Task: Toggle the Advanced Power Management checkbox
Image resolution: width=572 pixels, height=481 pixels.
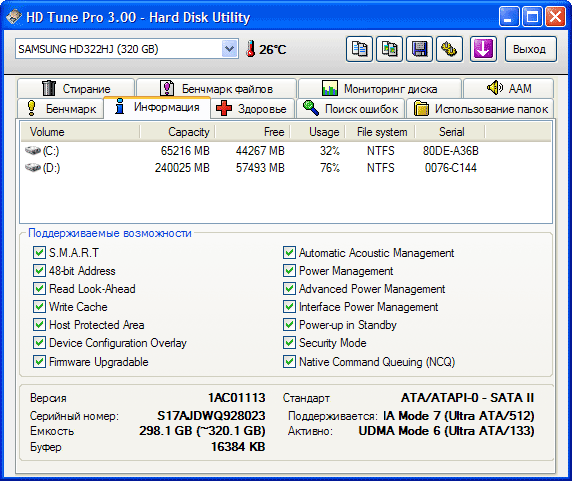Action: coord(289,288)
